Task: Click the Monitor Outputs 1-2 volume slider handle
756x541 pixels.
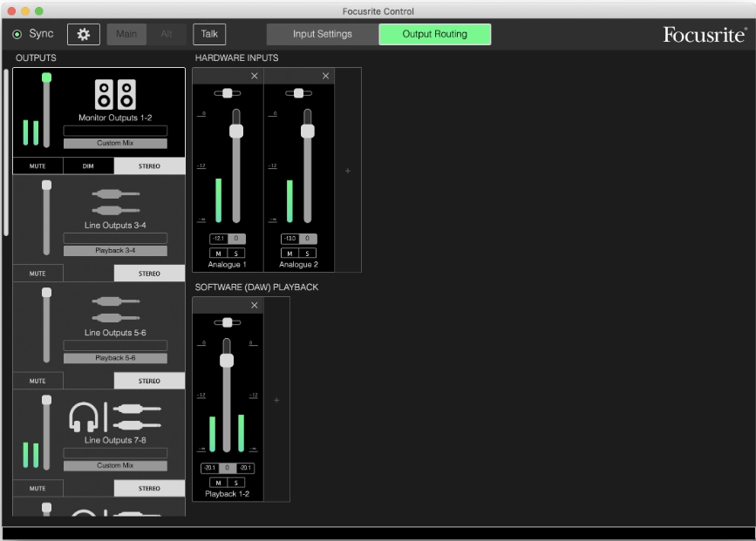Action: pyautogui.click(x=46, y=78)
